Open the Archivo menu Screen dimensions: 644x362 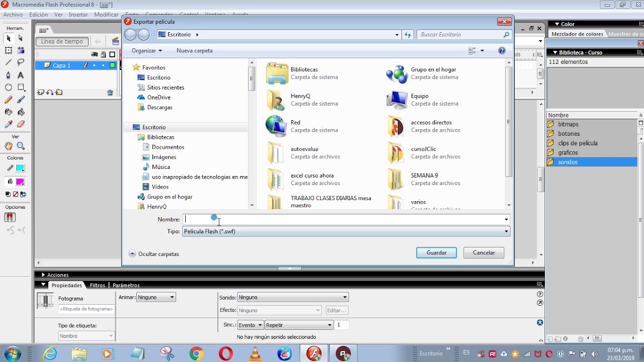point(13,15)
